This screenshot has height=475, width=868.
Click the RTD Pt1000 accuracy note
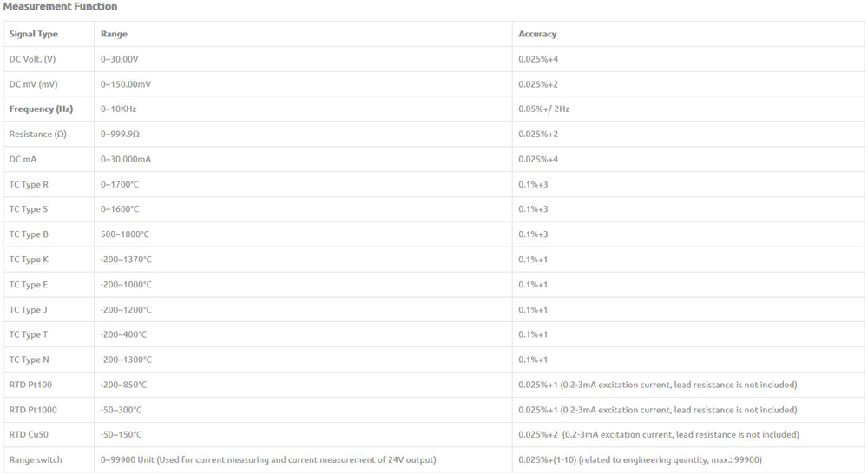[657, 410]
